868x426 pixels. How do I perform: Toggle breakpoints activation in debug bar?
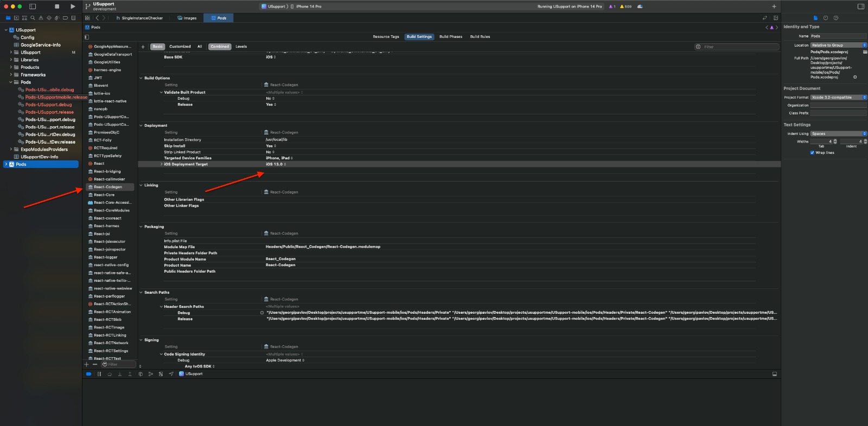click(x=89, y=374)
